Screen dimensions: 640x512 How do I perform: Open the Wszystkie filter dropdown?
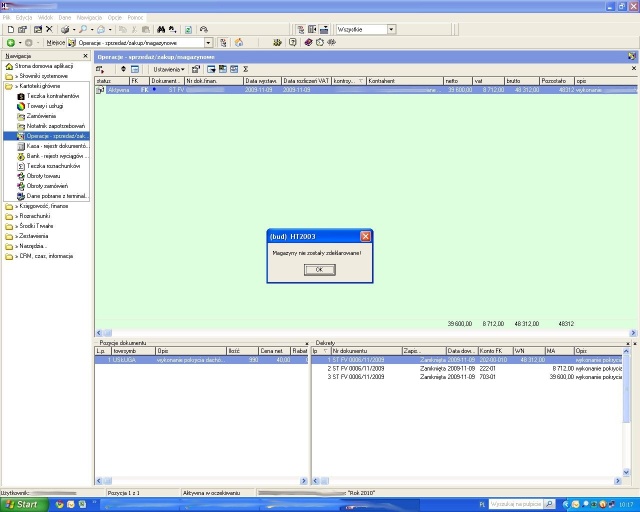[x=391, y=29]
